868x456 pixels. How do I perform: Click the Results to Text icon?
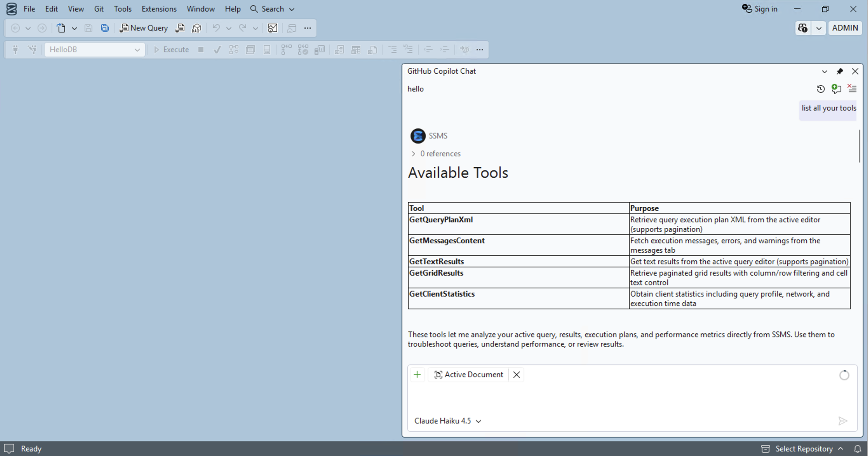click(x=339, y=50)
